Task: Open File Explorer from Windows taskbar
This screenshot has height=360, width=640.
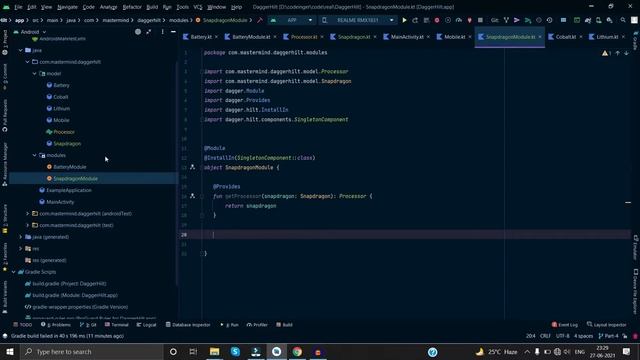Action: [214, 351]
